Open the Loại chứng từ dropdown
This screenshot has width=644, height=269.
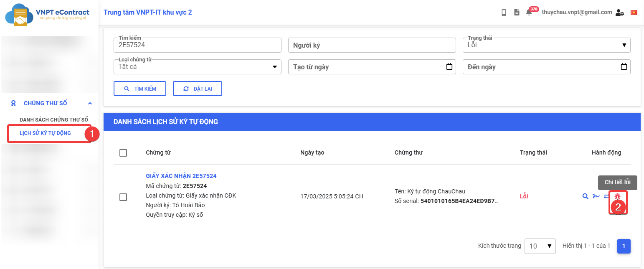(197, 67)
